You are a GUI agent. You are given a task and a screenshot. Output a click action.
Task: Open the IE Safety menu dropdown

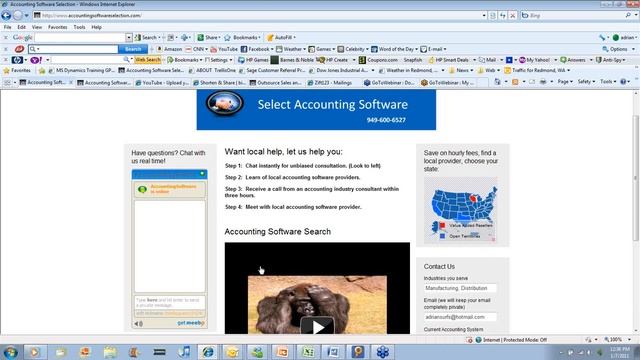587,82
